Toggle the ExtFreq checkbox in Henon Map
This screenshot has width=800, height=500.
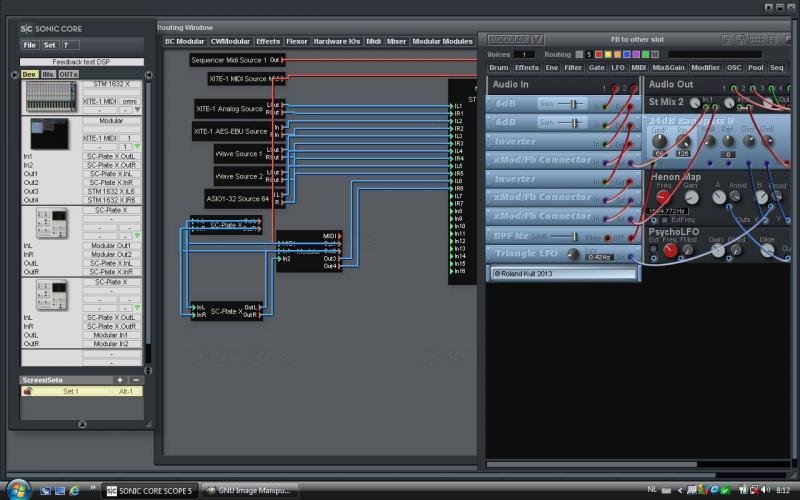(x=664, y=220)
